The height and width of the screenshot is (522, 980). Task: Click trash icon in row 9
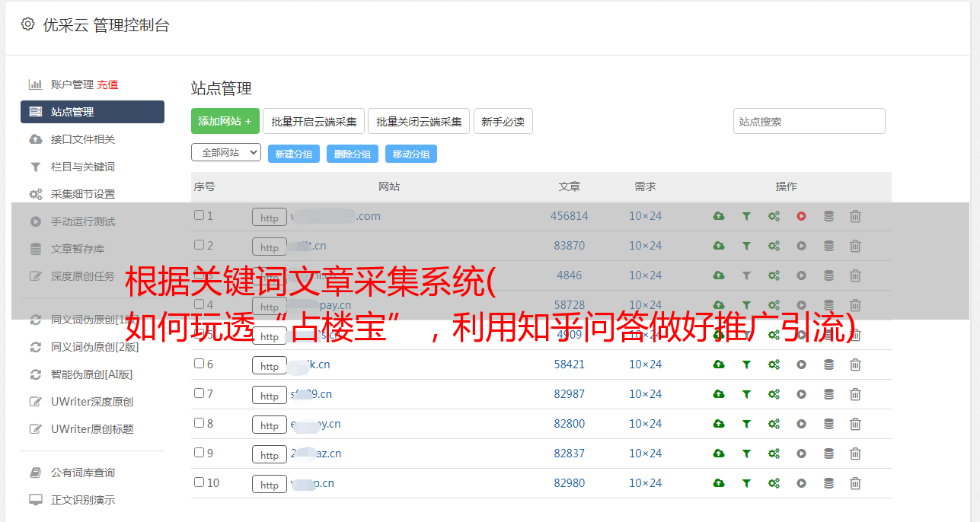855,454
